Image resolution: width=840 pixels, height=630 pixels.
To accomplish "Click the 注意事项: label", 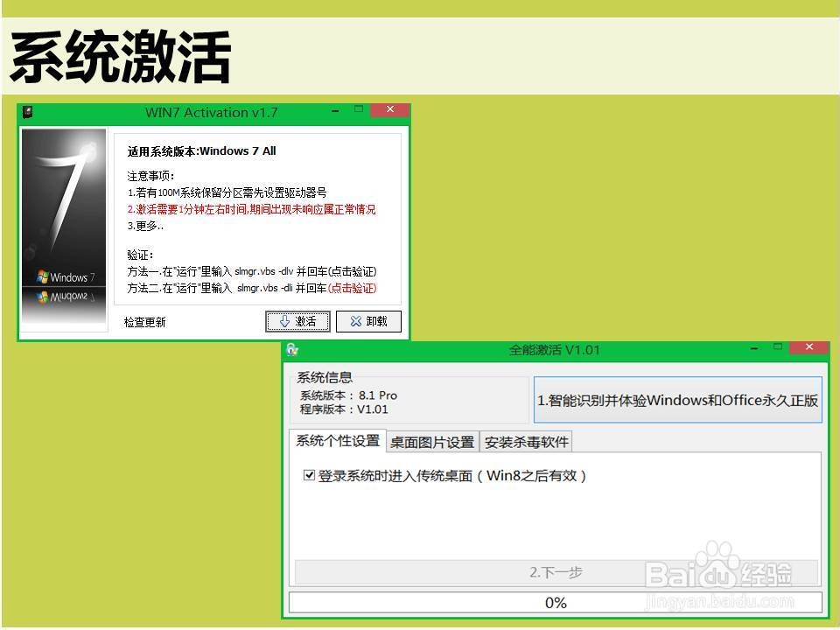I will [150, 176].
